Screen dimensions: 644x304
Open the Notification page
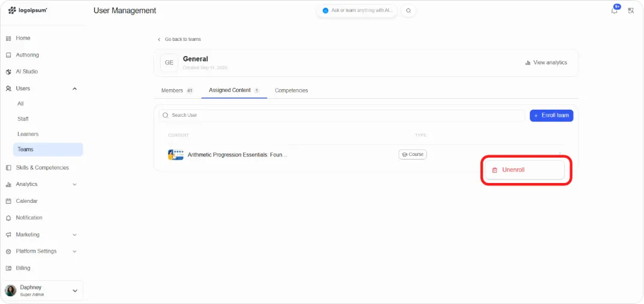tap(29, 217)
